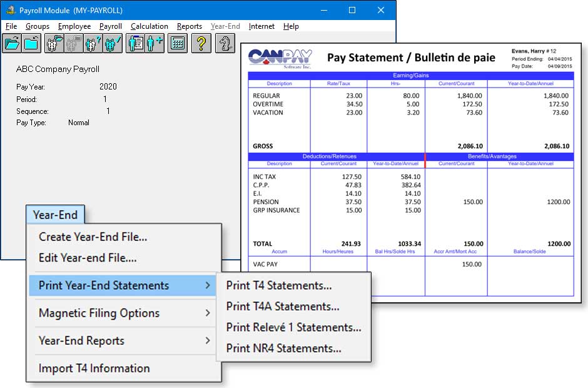Click the CanPay logo on the pay statement
The width and height of the screenshot is (588, 388).
point(283,57)
